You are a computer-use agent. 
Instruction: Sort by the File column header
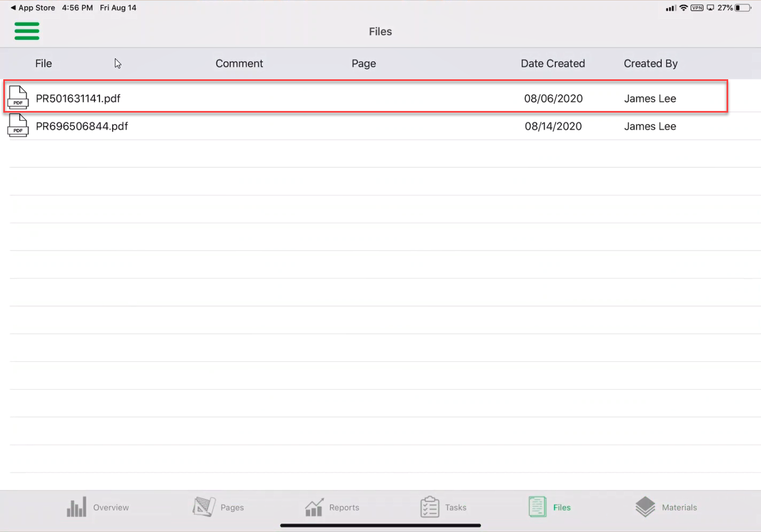coord(43,63)
